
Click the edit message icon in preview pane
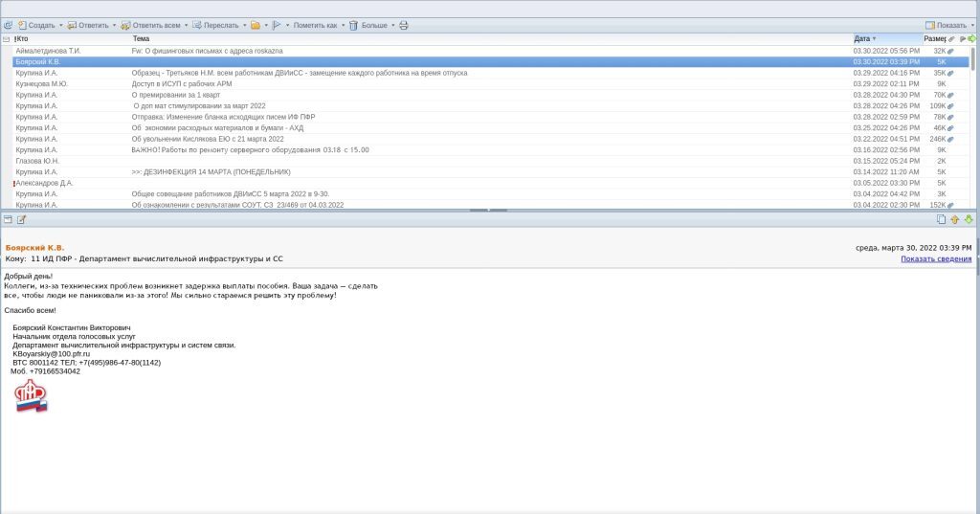(21, 219)
